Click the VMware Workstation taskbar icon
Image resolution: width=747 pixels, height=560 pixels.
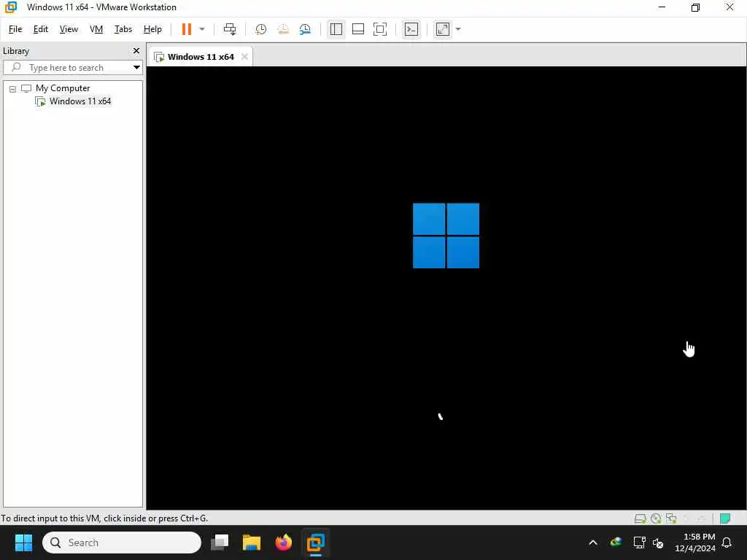315,542
